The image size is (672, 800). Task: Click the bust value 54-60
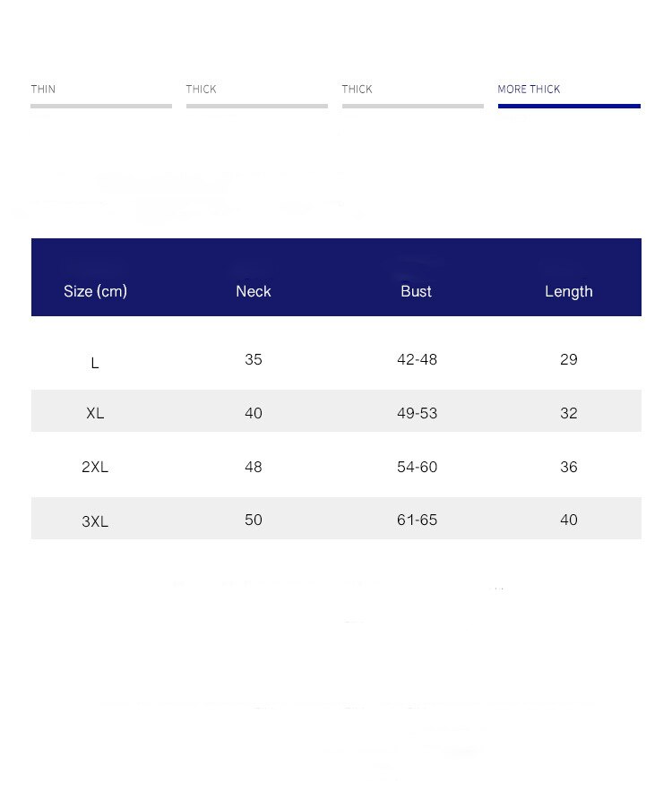[417, 467]
